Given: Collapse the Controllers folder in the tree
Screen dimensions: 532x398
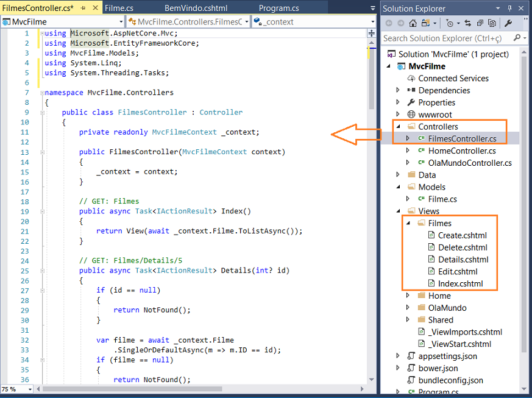Looking at the screenshot, I should [x=398, y=127].
